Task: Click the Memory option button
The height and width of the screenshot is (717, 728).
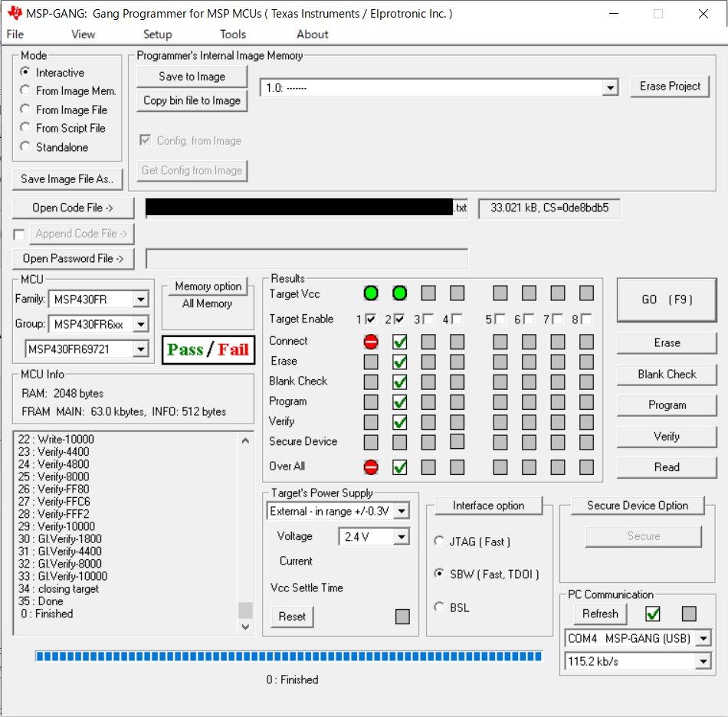Action: point(208,286)
